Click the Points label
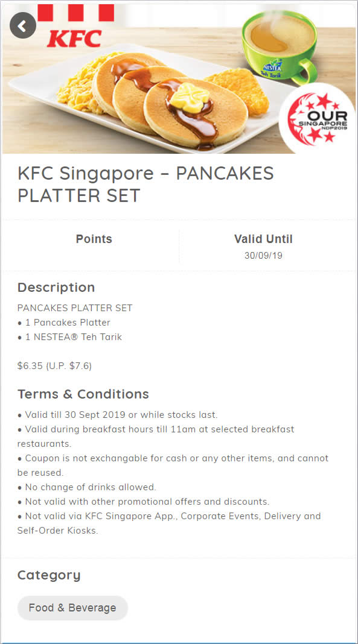Image resolution: width=358 pixels, height=644 pixels. pos(94,239)
